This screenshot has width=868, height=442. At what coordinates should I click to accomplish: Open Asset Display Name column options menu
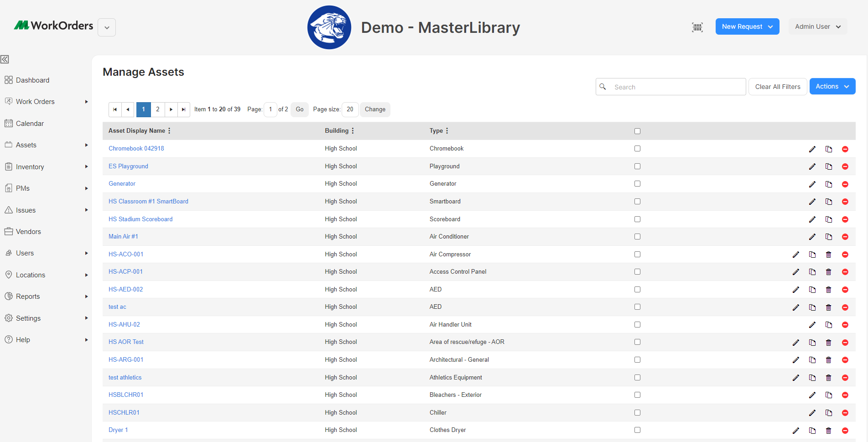169,131
